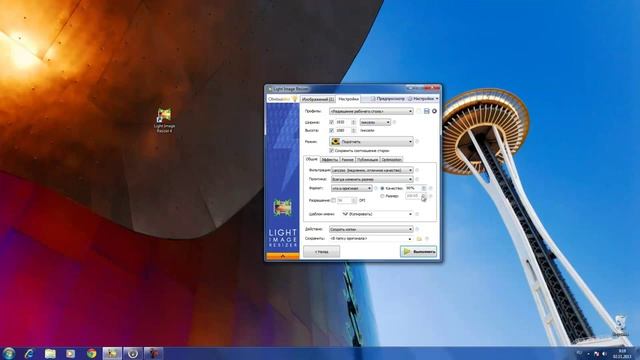Screen dimensions: 640x360
Task: Click the Качество spinner arrows
Action: tap(424, 188)
